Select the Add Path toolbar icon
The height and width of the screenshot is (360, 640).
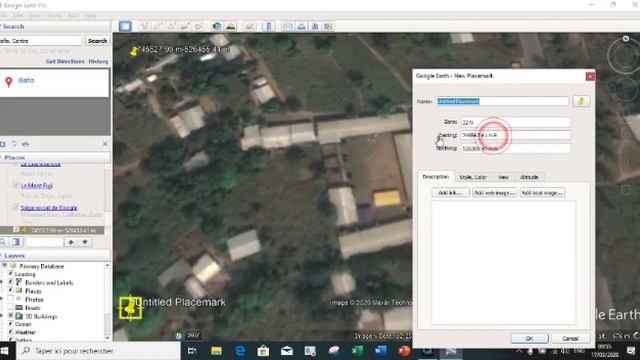tap(171, 27)
